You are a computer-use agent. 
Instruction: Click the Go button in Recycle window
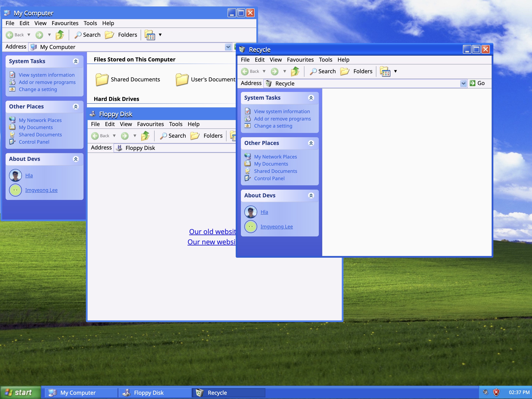pos(477,83)
